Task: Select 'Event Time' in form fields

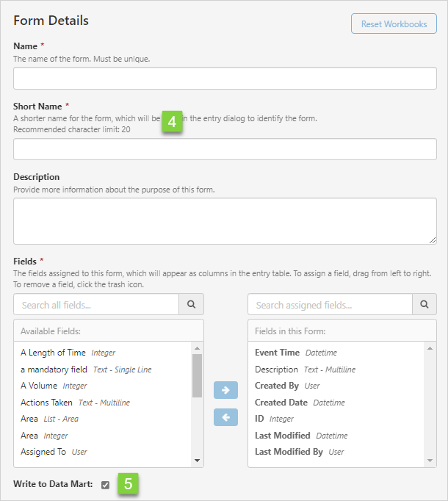Action: [x=278, y=353]
